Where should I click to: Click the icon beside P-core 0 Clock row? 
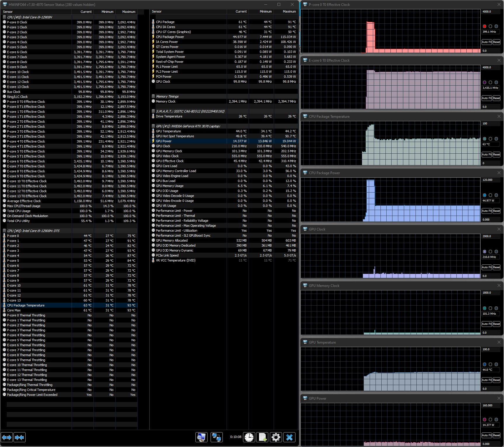tap(4, 22)
